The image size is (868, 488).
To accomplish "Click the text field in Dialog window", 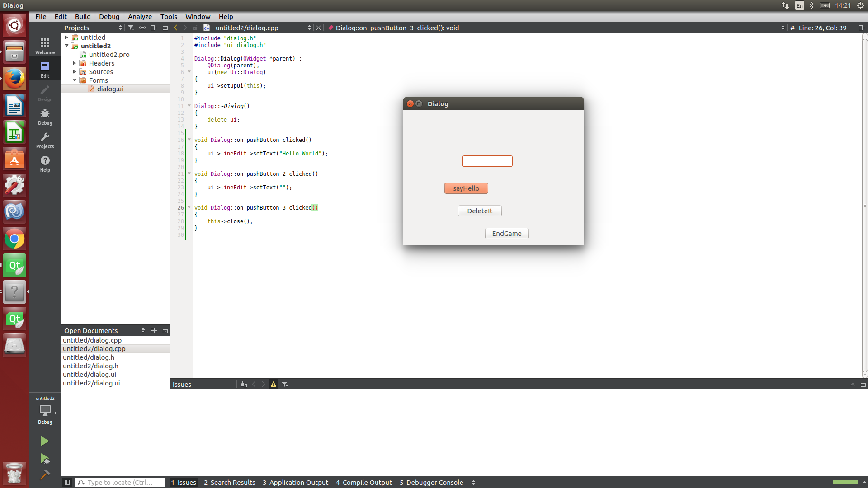I will (x=487, y=161).
